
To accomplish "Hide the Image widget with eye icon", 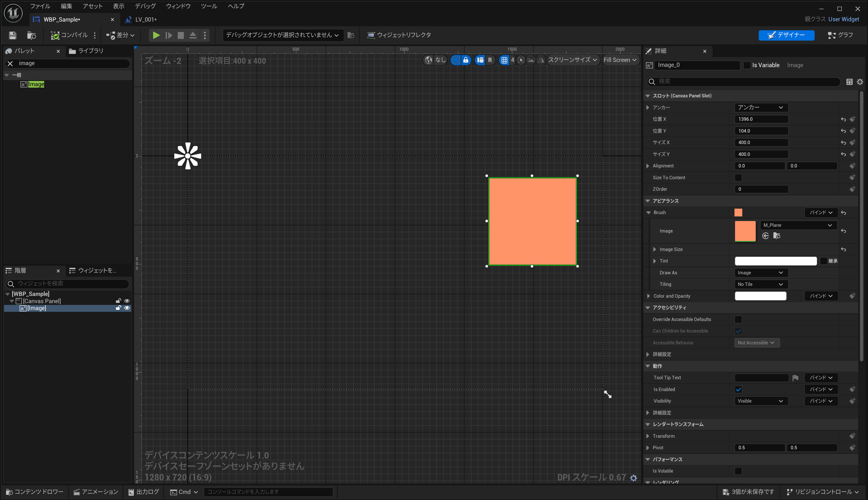I will [127, 308].
